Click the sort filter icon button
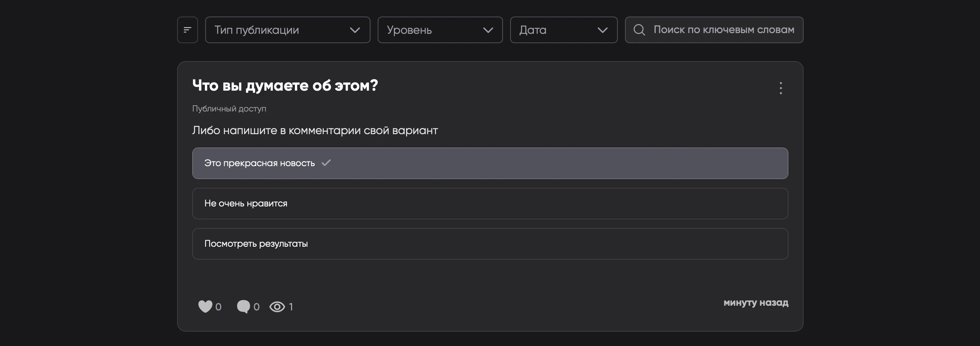Viewport: 980px width, 346px height. pos(187,29)
